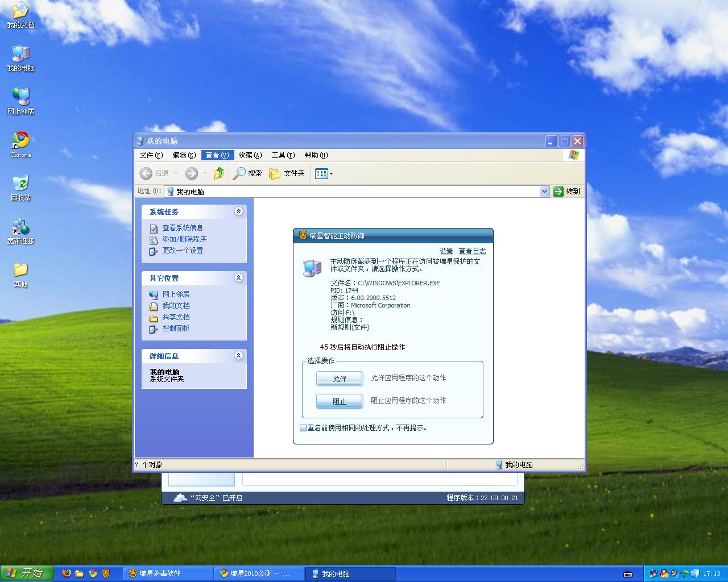Switch to 我的电脑 taskbar button
The width and height of the screenshot is (728, 582).
pos(350,573)
